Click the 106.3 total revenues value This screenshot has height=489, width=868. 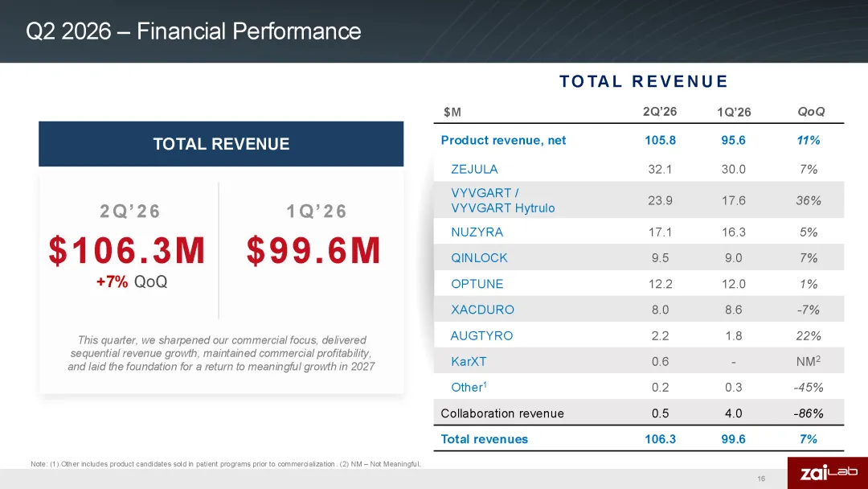tap(660, 439)
